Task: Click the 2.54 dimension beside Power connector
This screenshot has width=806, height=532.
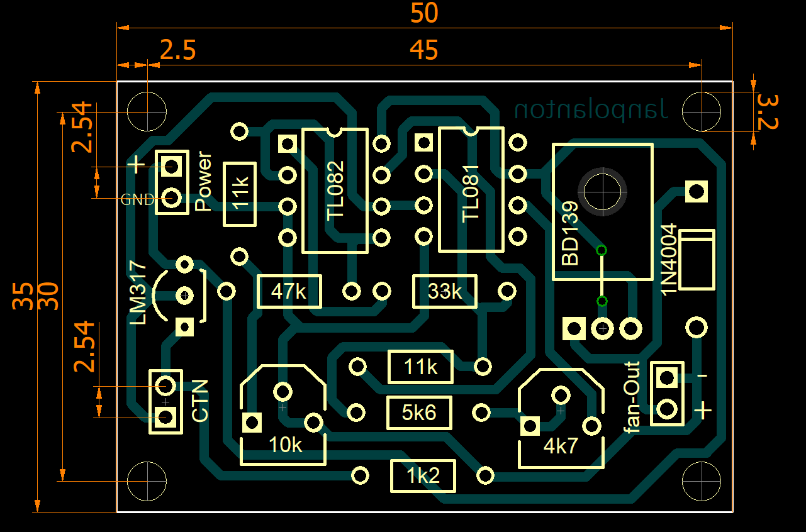Action: click(x=82, y=128)
